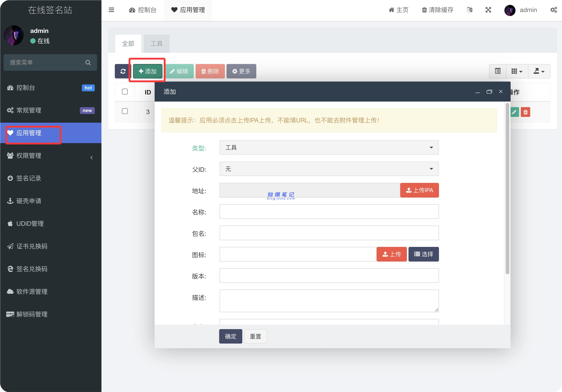The width and height of the screenshot is (562, 392).
Task: Click 确定 to submit the form
Action: [x=230, y=336]
